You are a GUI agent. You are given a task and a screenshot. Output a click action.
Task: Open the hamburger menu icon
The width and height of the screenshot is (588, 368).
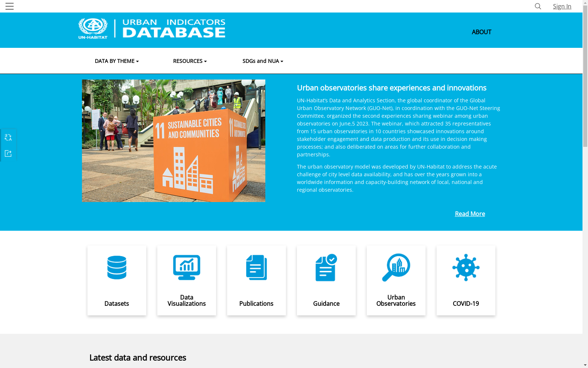[x=10, y=6]
